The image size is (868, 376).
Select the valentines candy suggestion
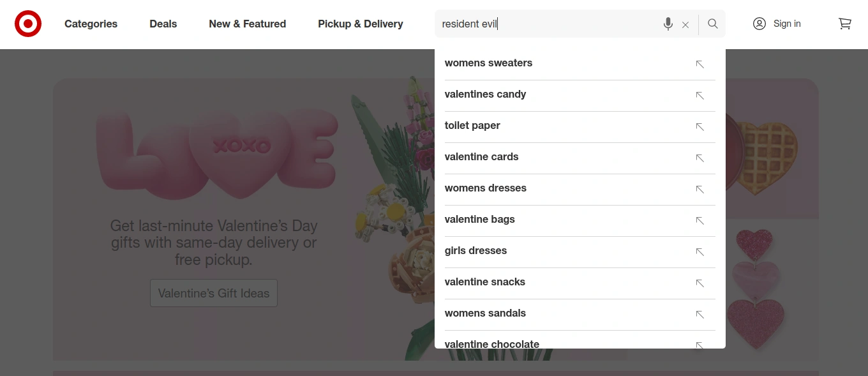485,94
